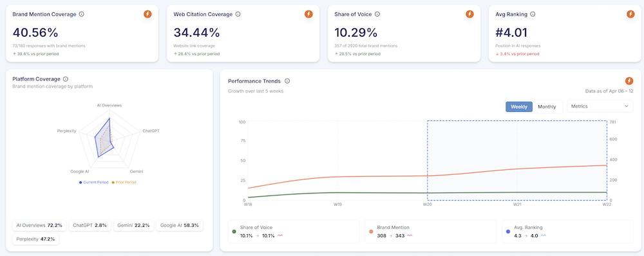Click the orange Brand Mention color dot

pyautogui.click(x=372, y=232)
